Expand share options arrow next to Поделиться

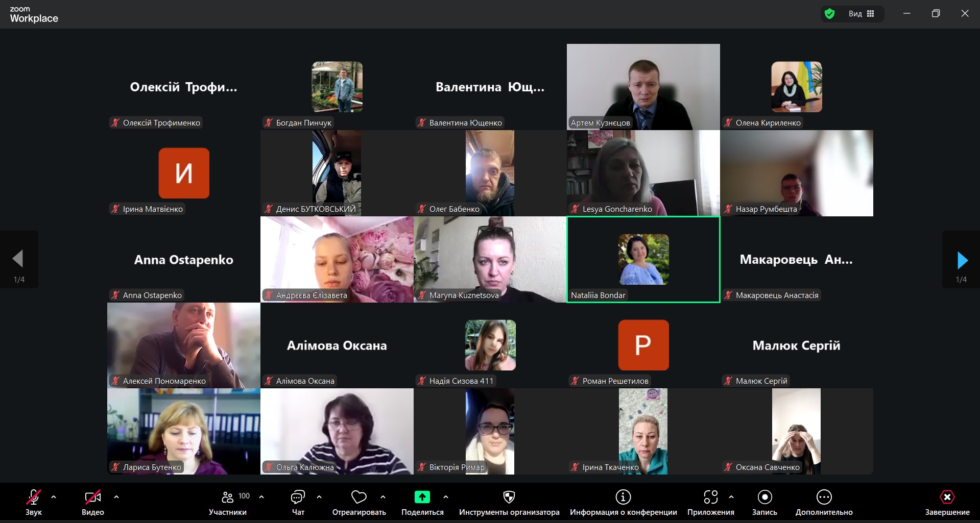point(446,496)
